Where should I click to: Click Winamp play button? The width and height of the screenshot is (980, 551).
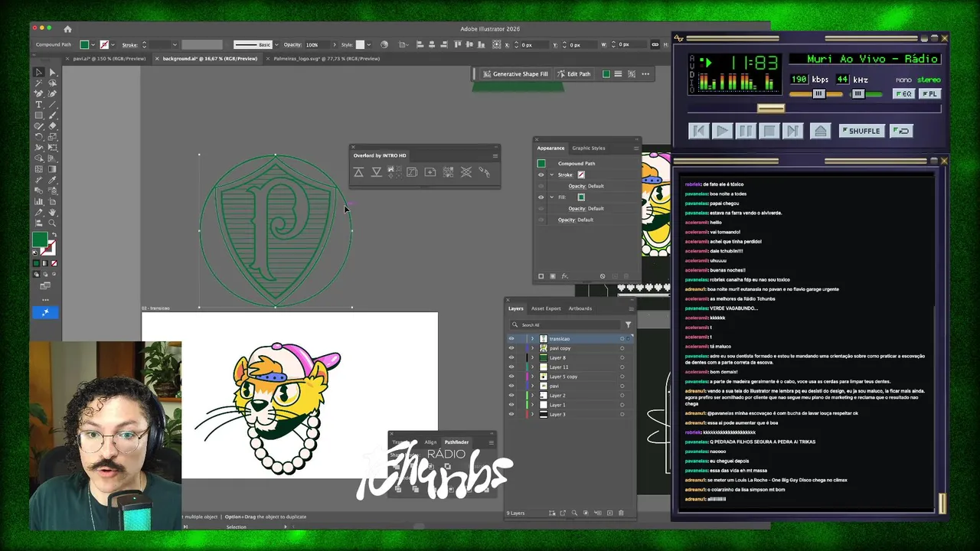click(x=721, y=131)
